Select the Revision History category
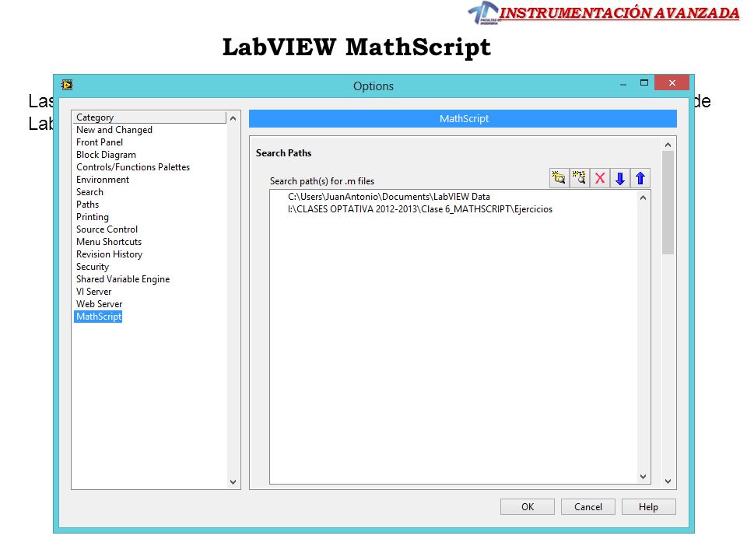This screenshot has height=560, width=747. click(x=109, y=254)
